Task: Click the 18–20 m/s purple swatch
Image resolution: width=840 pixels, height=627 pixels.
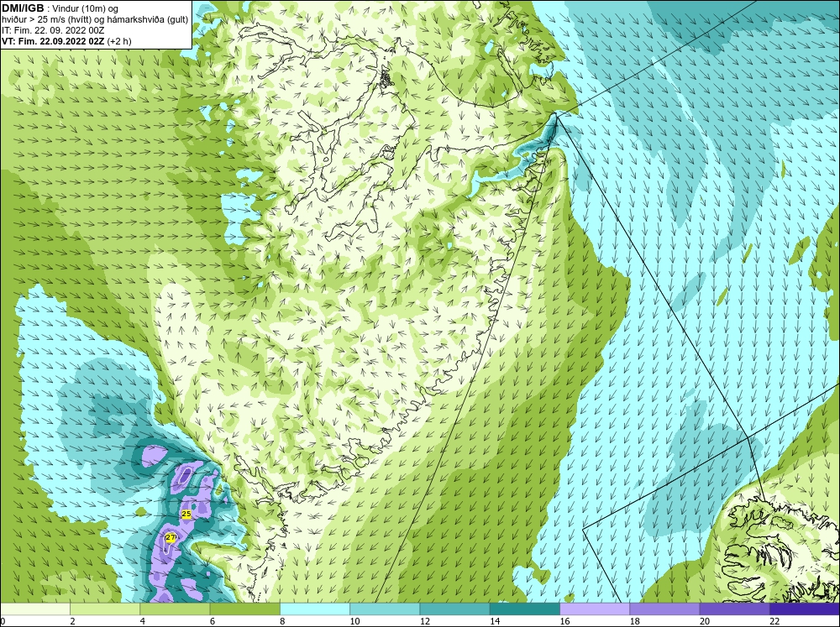Action: [x=664, y=609]
